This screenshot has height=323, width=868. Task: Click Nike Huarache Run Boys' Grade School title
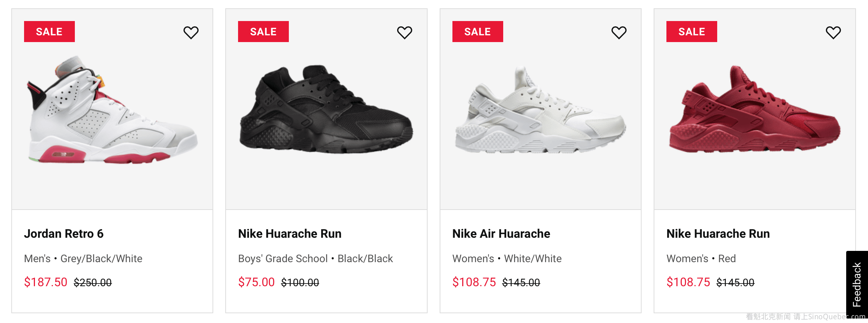(290, 234)
